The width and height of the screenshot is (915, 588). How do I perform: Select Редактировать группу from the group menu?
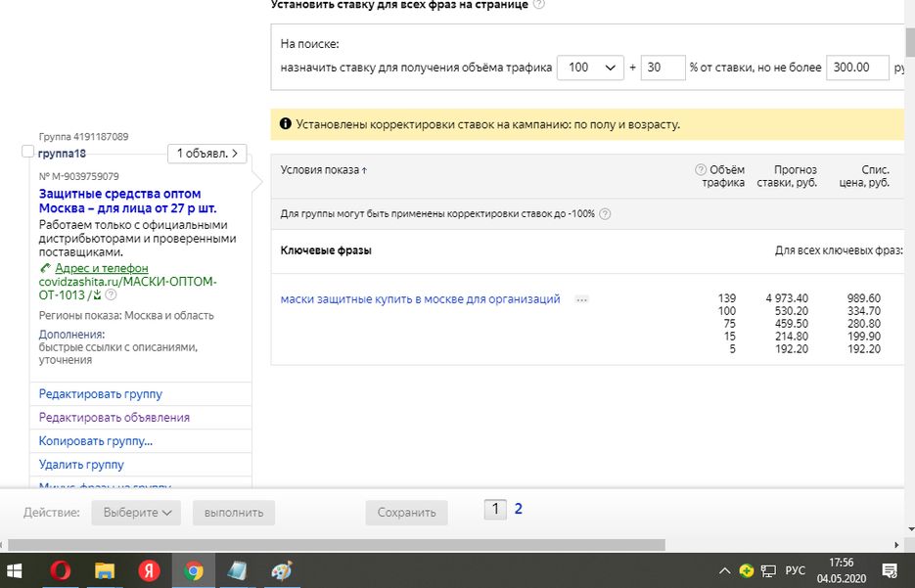pos(101,394)
